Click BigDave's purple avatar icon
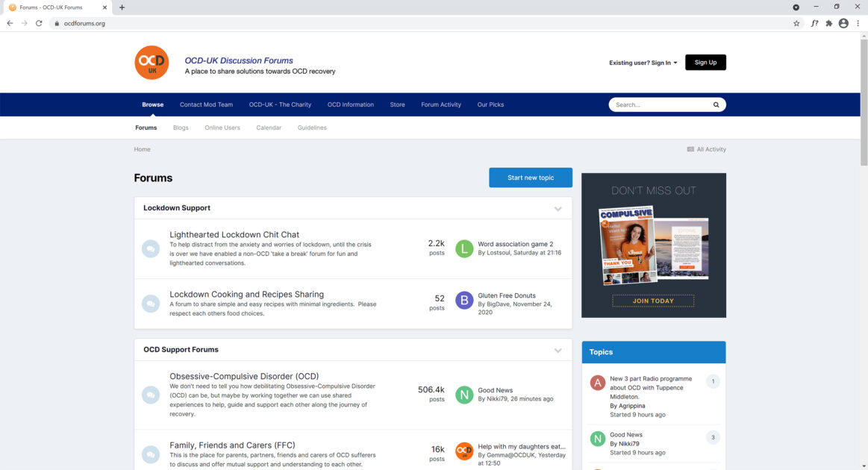 click(x=463, y=300)
